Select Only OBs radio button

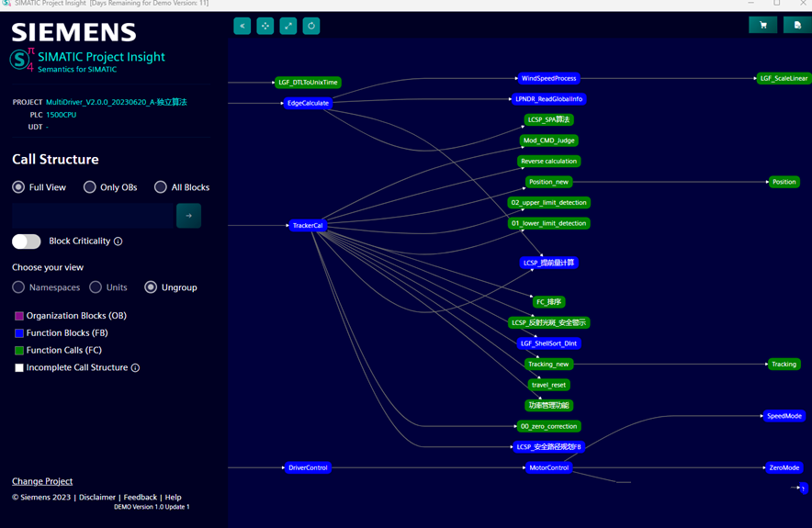coord(90,187)
